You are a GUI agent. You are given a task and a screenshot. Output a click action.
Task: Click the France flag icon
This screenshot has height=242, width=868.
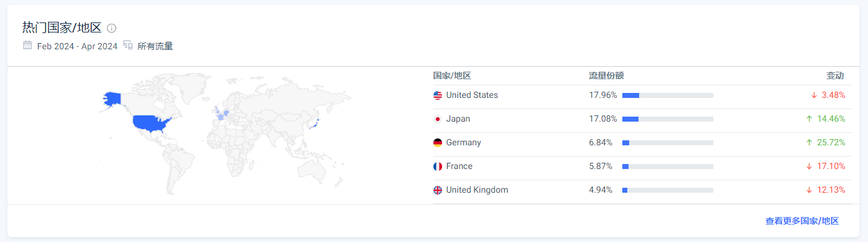coord(438,167)
